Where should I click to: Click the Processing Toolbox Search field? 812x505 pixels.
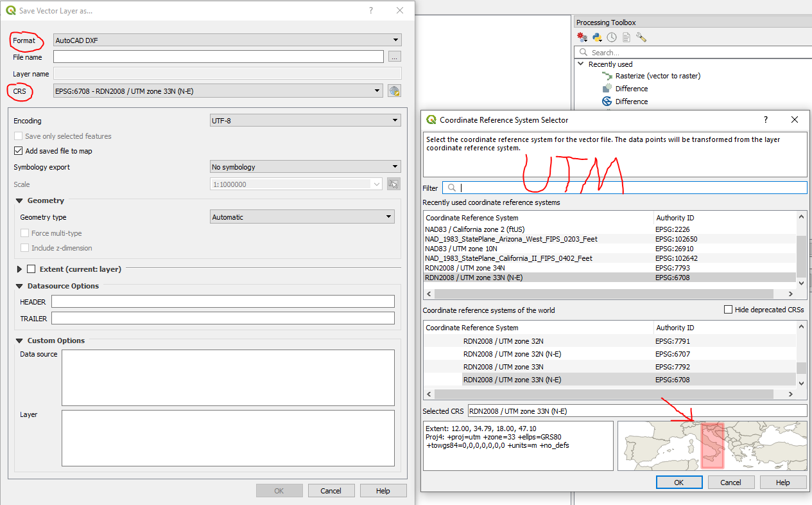[x=693, y=53]
